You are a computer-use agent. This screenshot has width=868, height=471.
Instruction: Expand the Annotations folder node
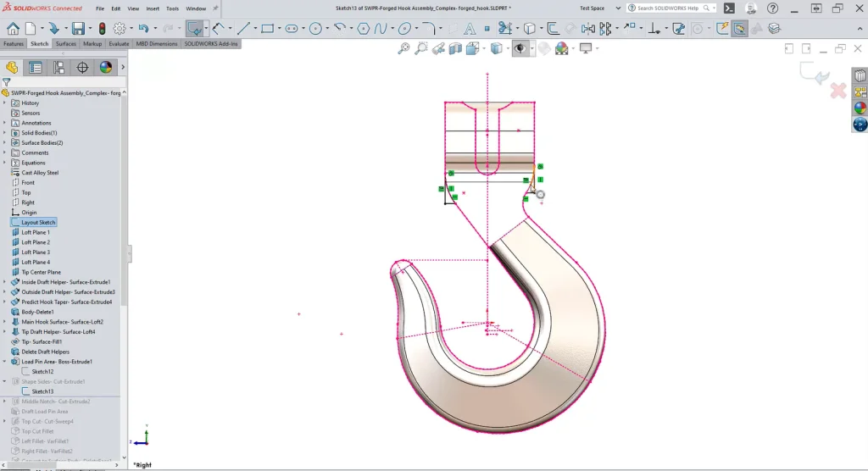(4, 123)
